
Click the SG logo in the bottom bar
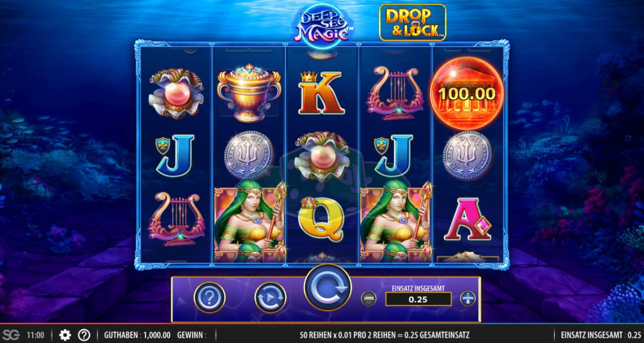(11, 335)
